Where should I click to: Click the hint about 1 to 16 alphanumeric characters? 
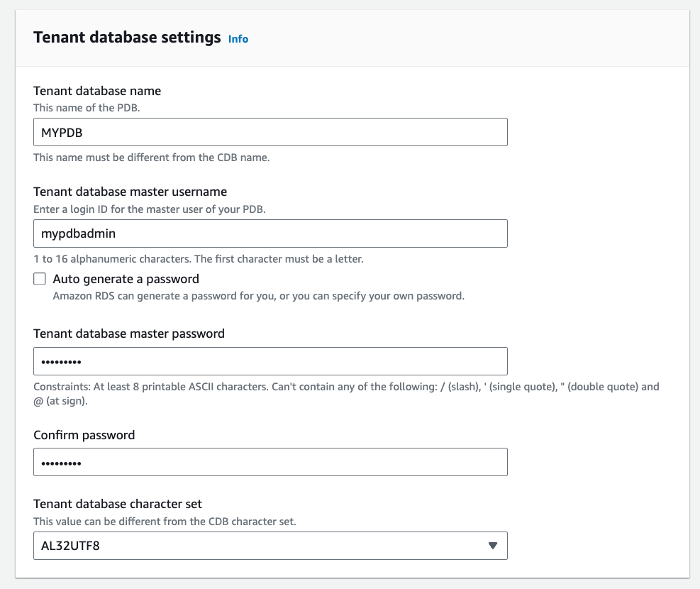point(198,259)
